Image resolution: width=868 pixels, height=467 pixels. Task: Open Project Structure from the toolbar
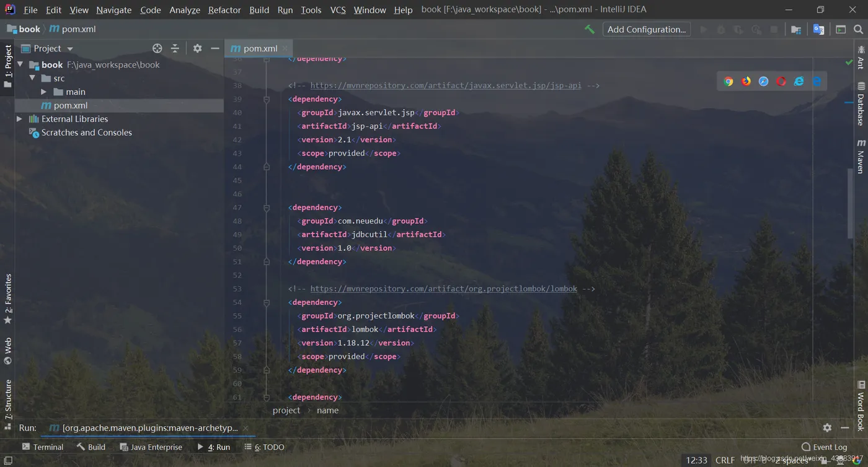click(796, 29)
